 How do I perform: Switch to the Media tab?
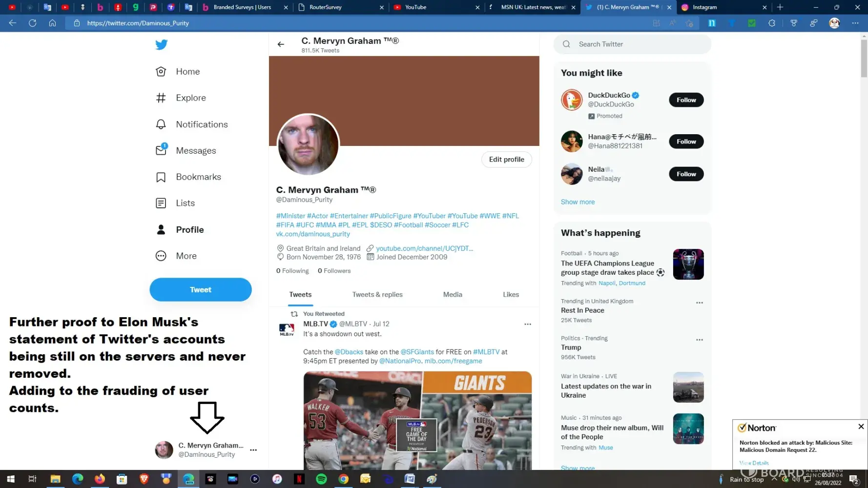click(x=452, y=295)
